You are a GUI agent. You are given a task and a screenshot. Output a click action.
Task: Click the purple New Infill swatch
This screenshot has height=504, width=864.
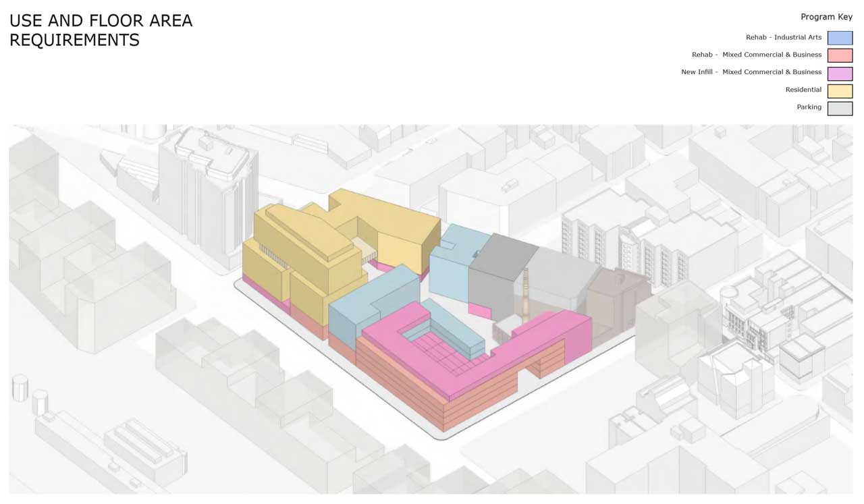point(840,73)
